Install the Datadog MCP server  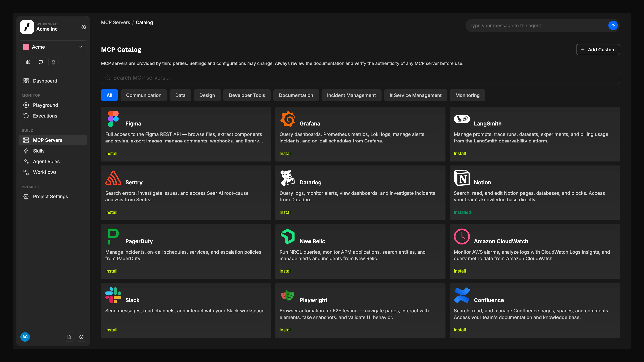(x=286, y=212)
